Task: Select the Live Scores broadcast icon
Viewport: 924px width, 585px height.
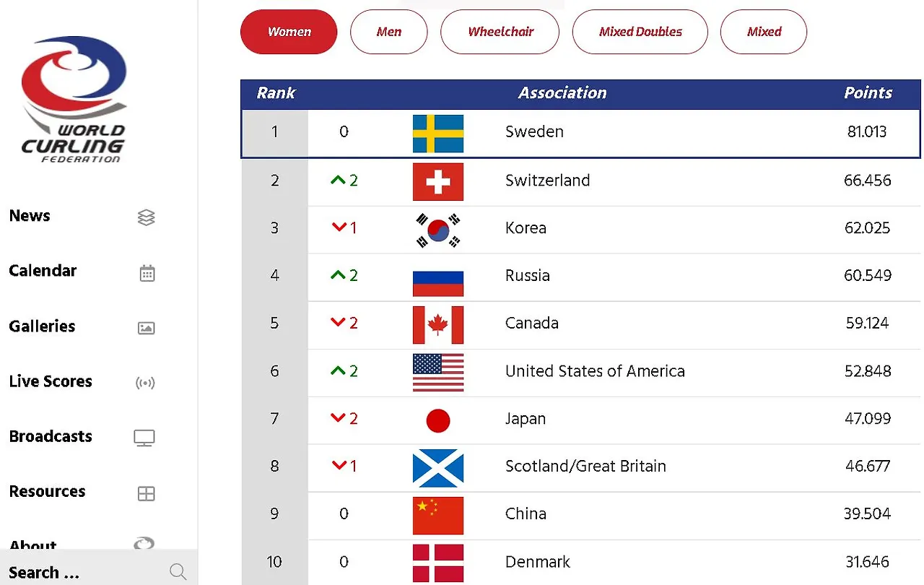Action: click(x=145, y=382)
